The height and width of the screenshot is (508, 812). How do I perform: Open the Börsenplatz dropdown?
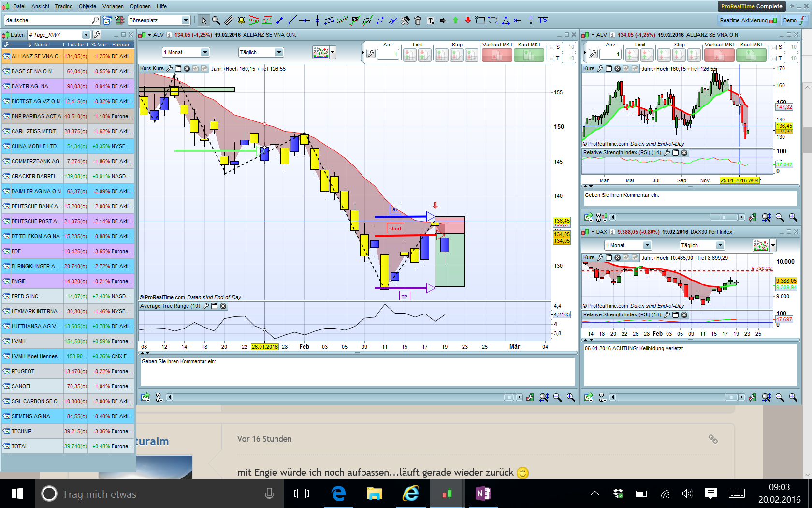coord(186,20)
